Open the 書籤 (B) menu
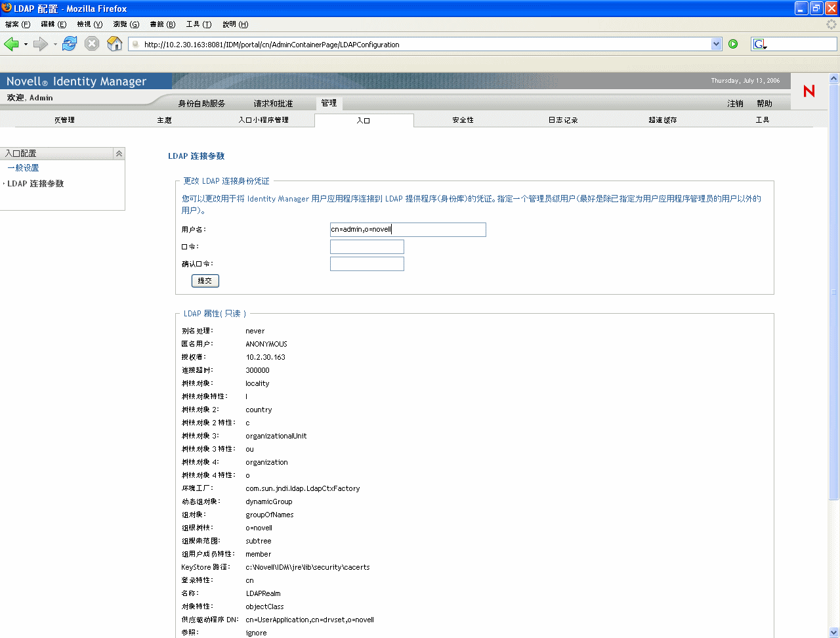Image resolution: width=840 pixels, height=638 pixels. (163, 24)
